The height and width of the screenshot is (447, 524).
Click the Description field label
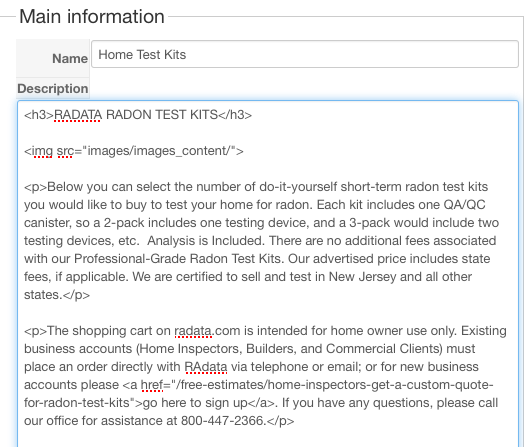[x=53, y=89]
